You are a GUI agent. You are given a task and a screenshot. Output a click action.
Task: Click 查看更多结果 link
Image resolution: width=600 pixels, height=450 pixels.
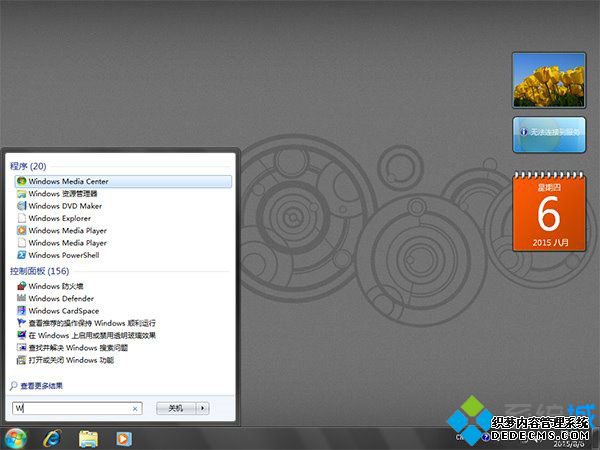pyautogui.click(x=41, y=386)
